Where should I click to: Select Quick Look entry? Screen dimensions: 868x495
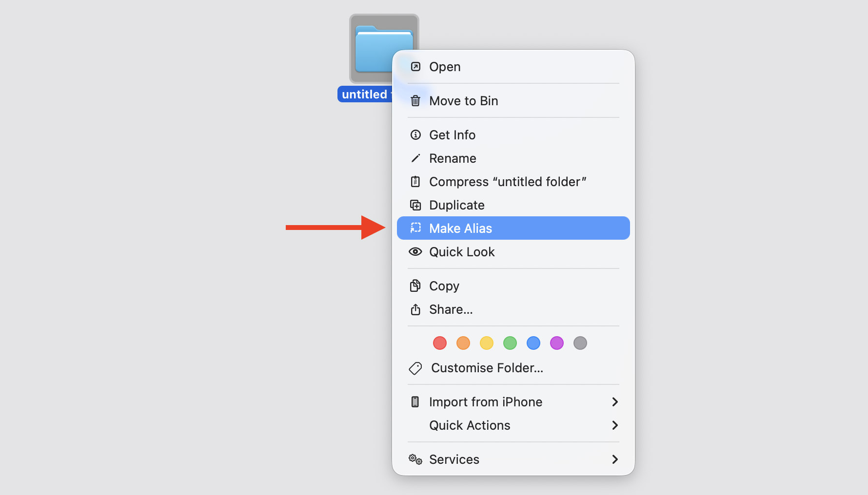[513, 252]
